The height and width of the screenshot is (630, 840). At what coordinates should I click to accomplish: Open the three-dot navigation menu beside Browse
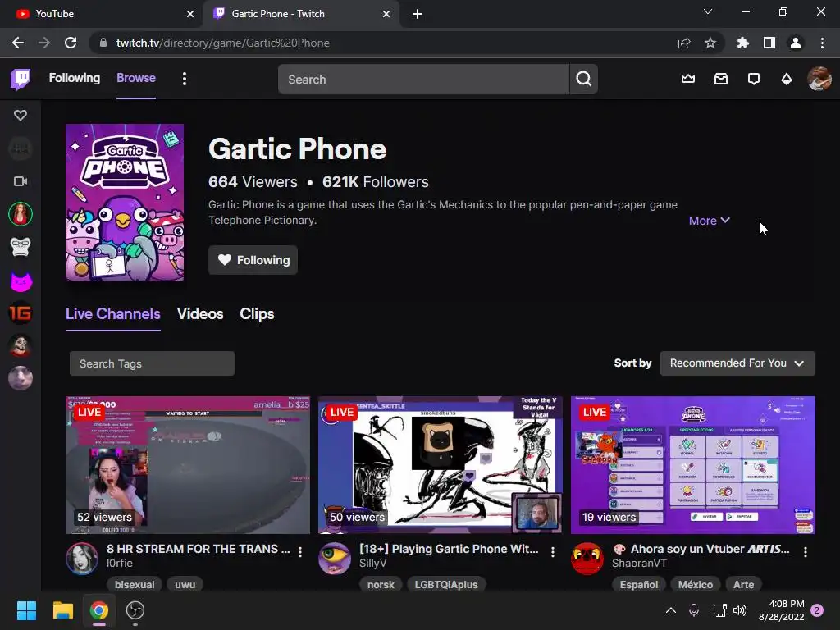click(x=185, y=80)
